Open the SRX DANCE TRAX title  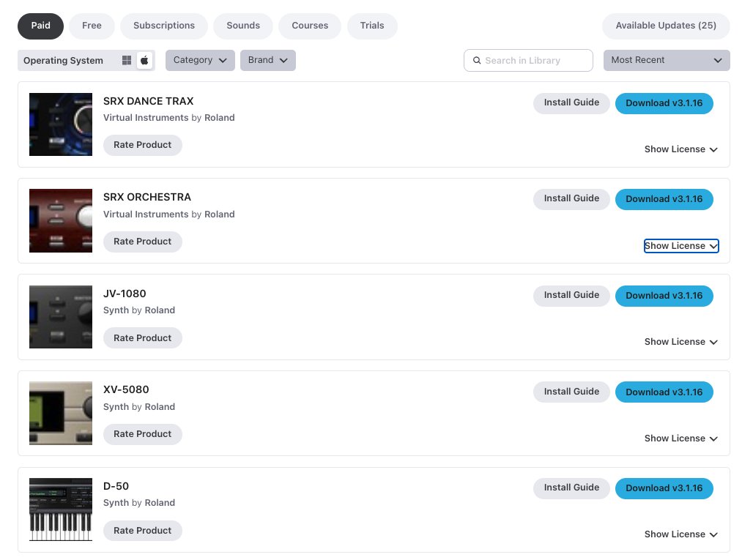(x=149, y=101)
